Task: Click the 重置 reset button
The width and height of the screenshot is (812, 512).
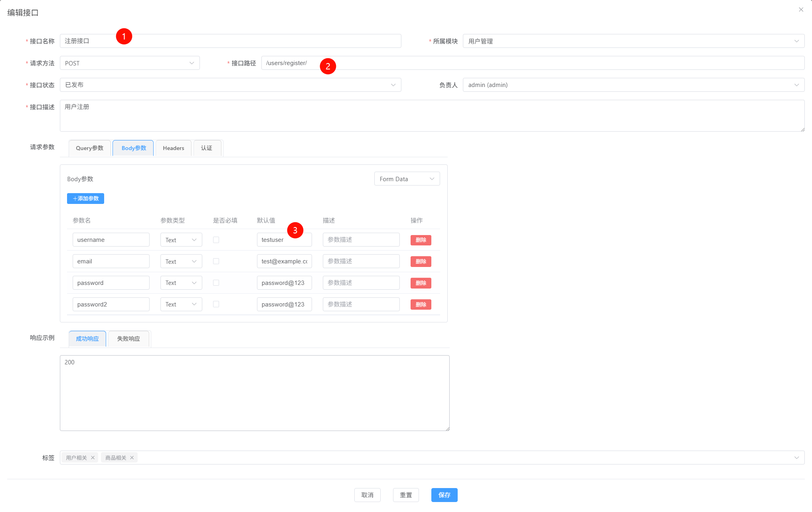Action: [406, 495]
